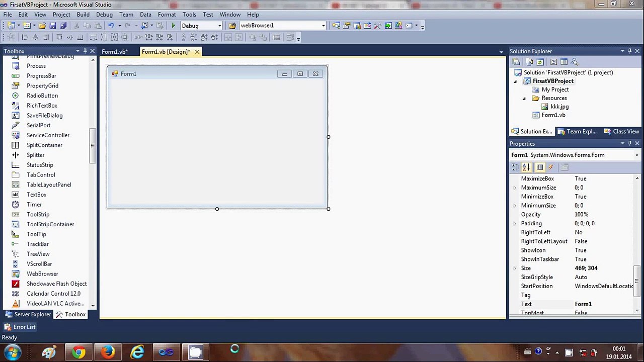Viewport: 644px width, 362px height.
Task: Expand the MinimumSize property
Action: (515, 206)
